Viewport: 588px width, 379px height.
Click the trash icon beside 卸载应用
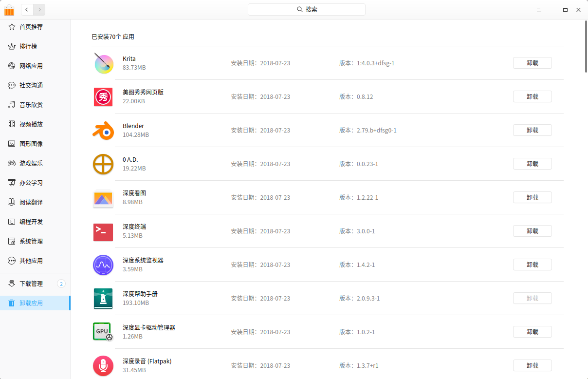click(x=12, y=303)
